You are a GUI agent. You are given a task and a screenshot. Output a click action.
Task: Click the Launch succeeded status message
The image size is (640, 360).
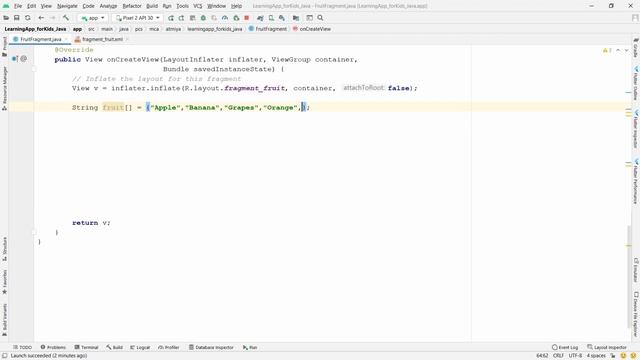coord(49,356)
